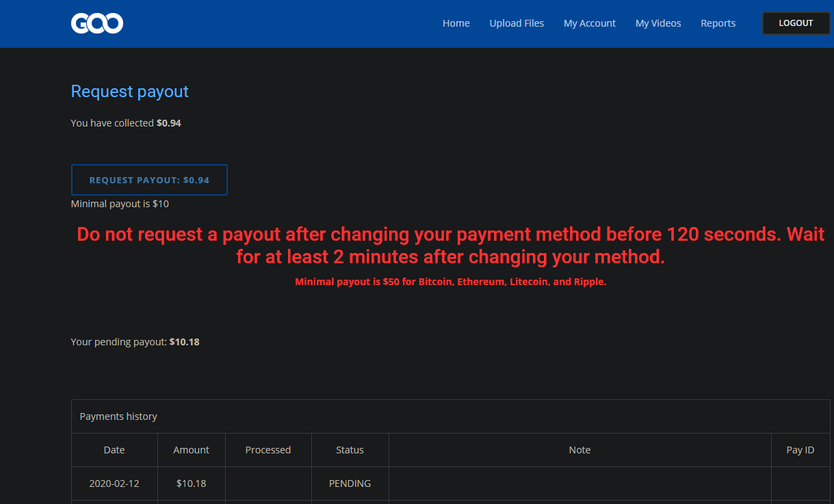The height and width of the screenshot is (504, 834).
Task: Click the Pay ID column header
Action: coord(800,450)
